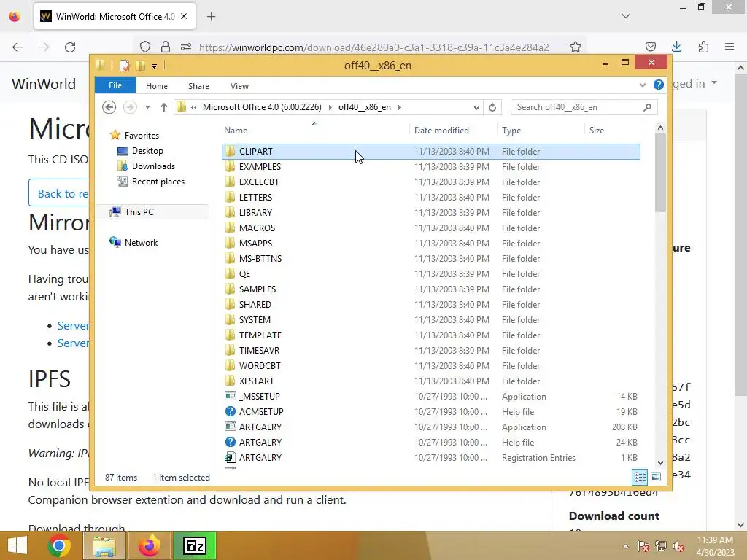The image size is (747, 560).
Task: Click the search magnifier in Explorer
Action: [647, 107]
